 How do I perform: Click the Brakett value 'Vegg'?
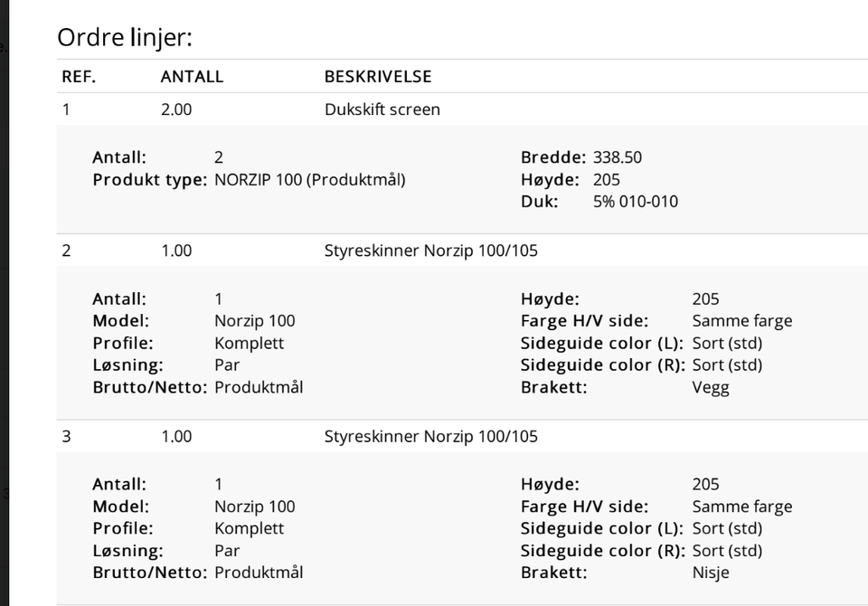tap(711, 387)
